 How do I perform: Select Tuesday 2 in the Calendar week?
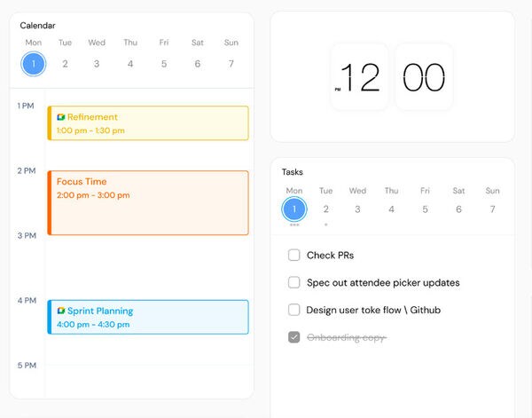pyautogui.click(x=65, y=64)
